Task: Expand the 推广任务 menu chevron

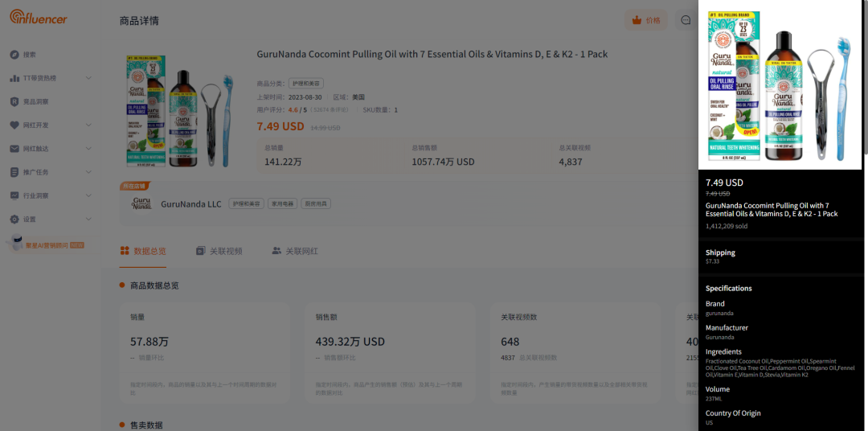Action: click(x=88, y=172)
